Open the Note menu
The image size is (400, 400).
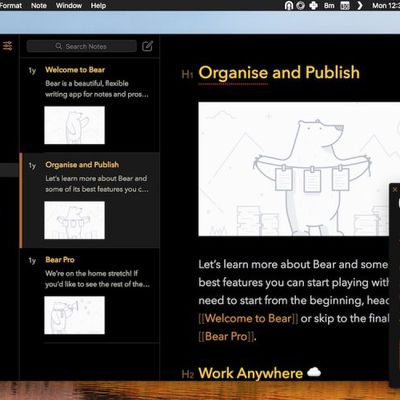click(x=39, y=6)
